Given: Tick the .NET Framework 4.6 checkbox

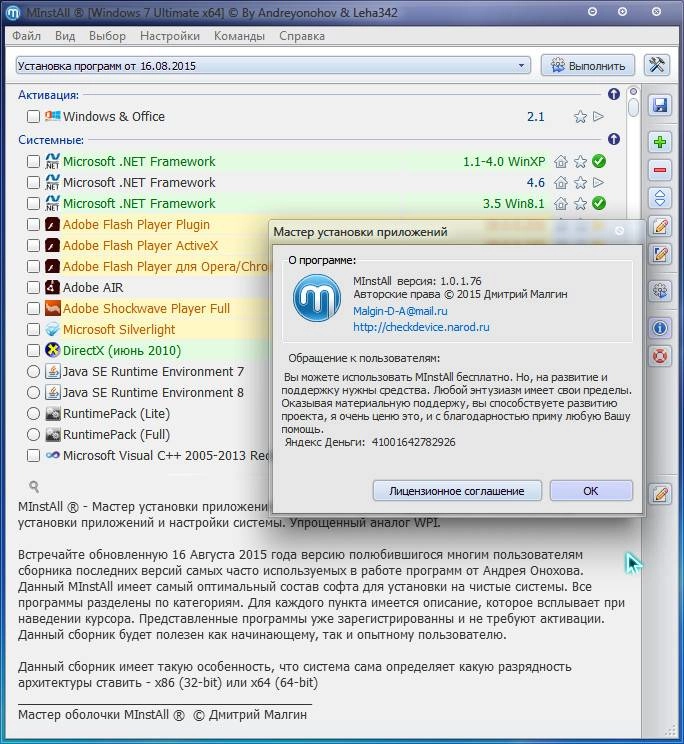Looking at the screenshot, I should click(x=33, y=182).
